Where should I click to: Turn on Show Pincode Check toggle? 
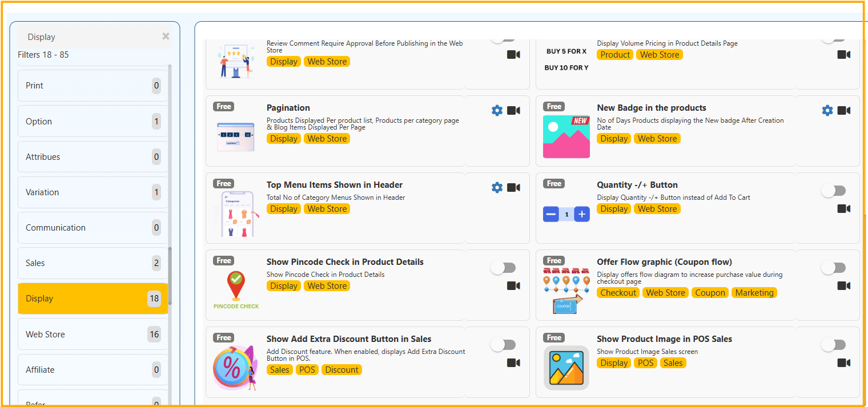(503, 268)
